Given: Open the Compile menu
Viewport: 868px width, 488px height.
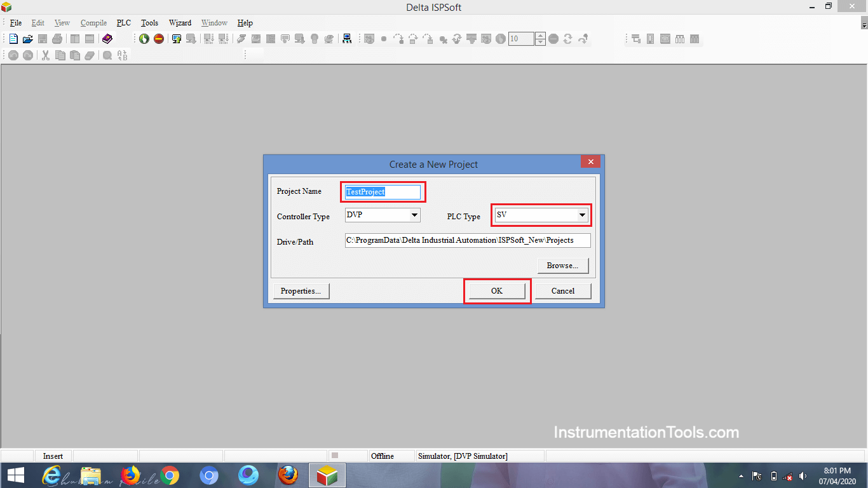Looking at the screenshot, I should (x=93, y=23).
